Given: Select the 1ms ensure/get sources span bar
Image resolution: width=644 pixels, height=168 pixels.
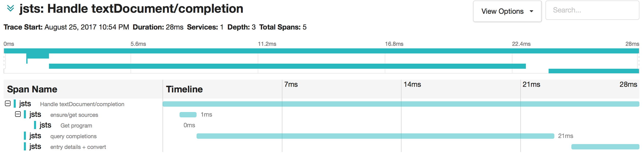Looking at the screenshot, I should click(188, 115).
